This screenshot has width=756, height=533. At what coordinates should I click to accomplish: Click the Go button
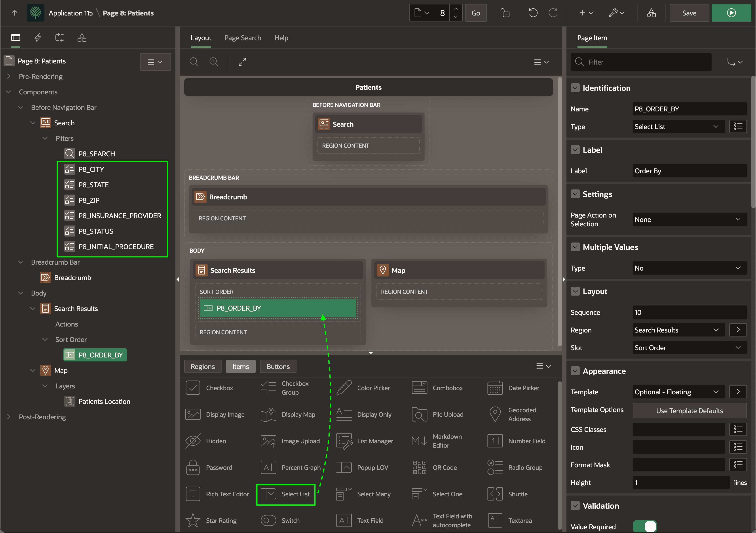[475, 13]
